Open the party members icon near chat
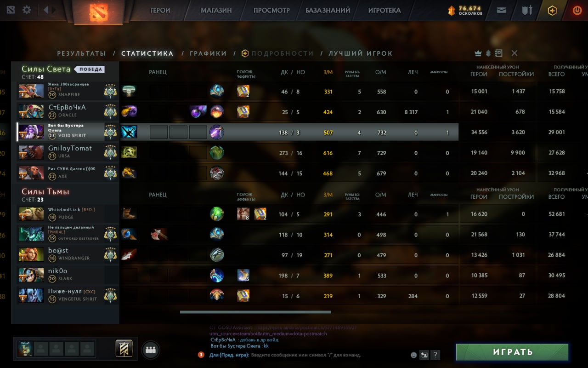588x368 pixels. coord(150,350)
